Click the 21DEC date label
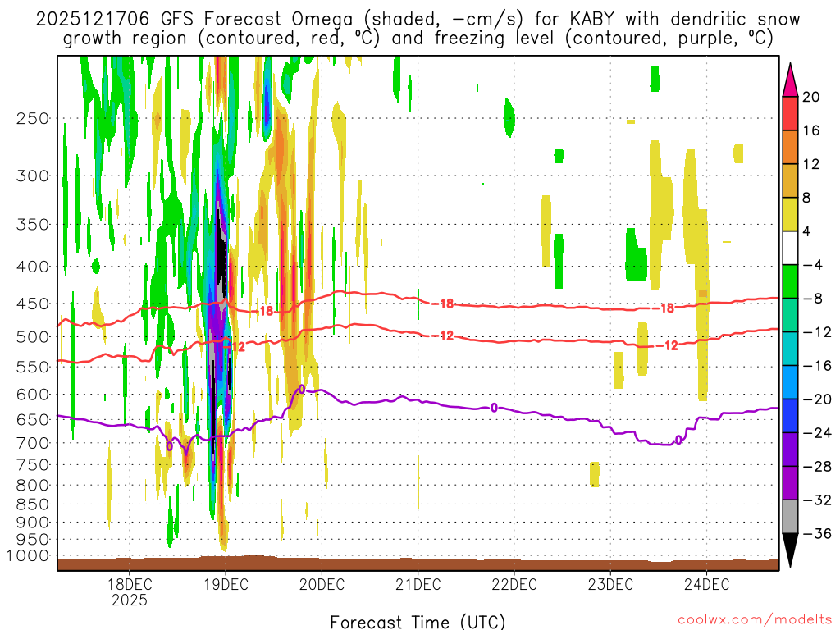This screenshot has width=840, height=630. pos(418,584)
